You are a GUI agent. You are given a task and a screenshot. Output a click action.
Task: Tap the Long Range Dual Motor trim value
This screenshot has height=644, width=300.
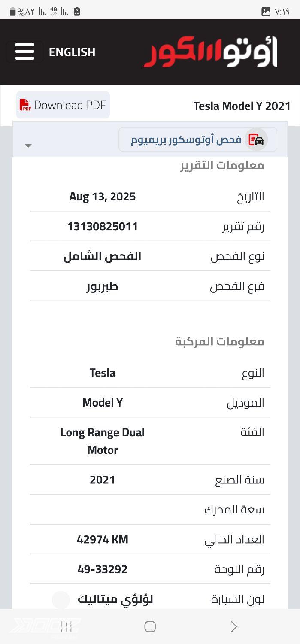pyautogui.click(x=103, y=441)
